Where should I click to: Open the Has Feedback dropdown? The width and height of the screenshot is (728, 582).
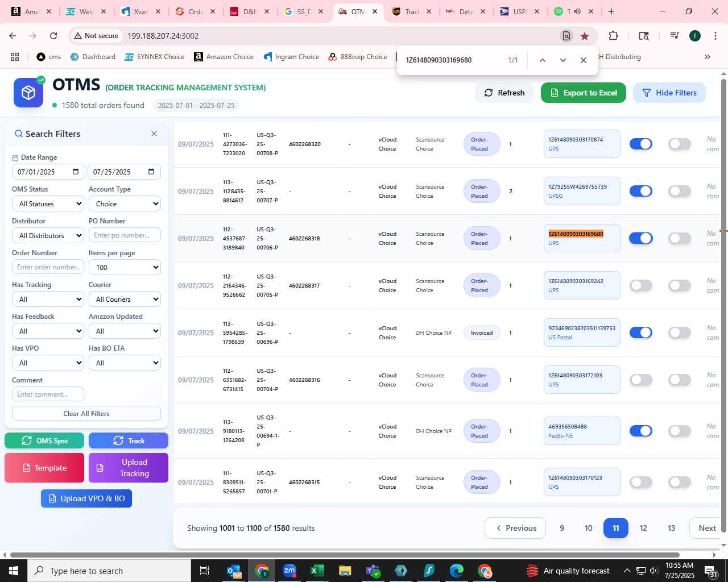(48, 331)
